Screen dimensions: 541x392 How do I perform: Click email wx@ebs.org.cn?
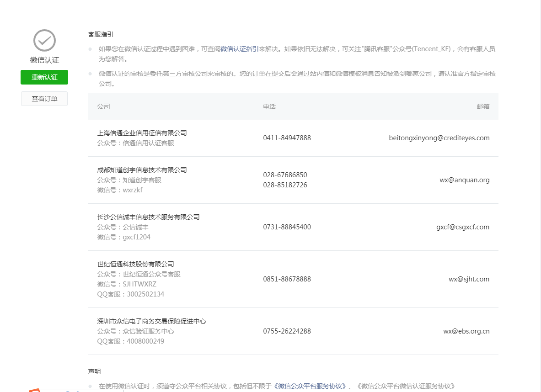click(466, 331)
